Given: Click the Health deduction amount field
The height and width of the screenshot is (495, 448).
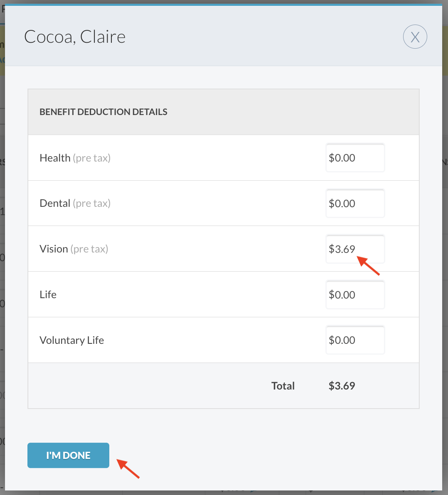Looking at the screenshot, I should tap(355, 158).
